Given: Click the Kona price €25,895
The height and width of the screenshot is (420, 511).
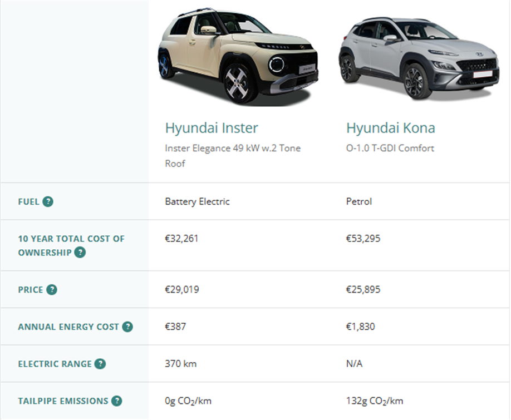Looking at the screenshot, I should pyautogui.click(x=363, y=289).
